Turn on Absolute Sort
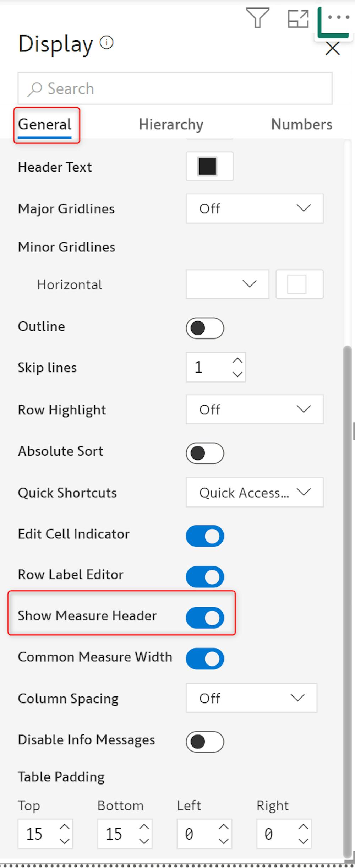 205,453
